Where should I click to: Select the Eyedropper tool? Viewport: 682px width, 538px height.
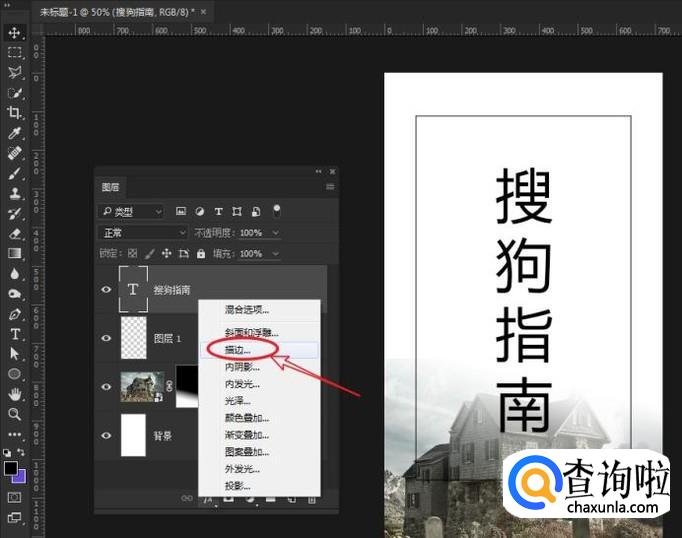[x=15, y=133]
